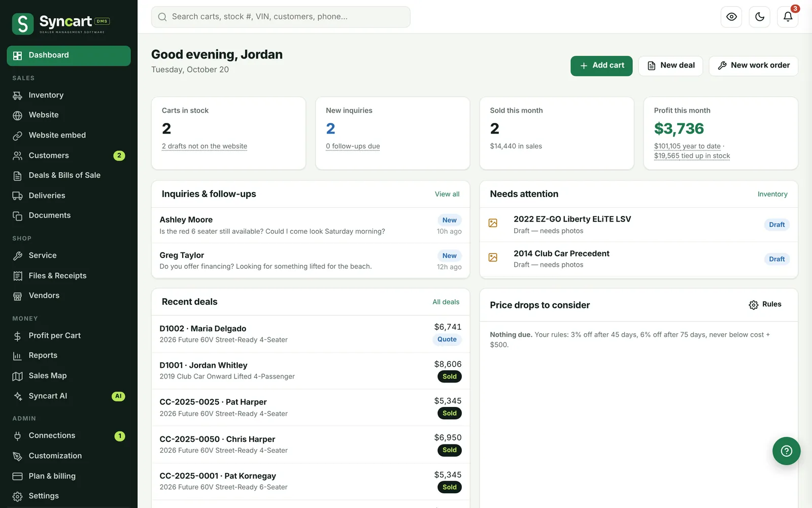812x508 pixels.
Task: Click the Files & Receipts icon
Action: [18, 276]
